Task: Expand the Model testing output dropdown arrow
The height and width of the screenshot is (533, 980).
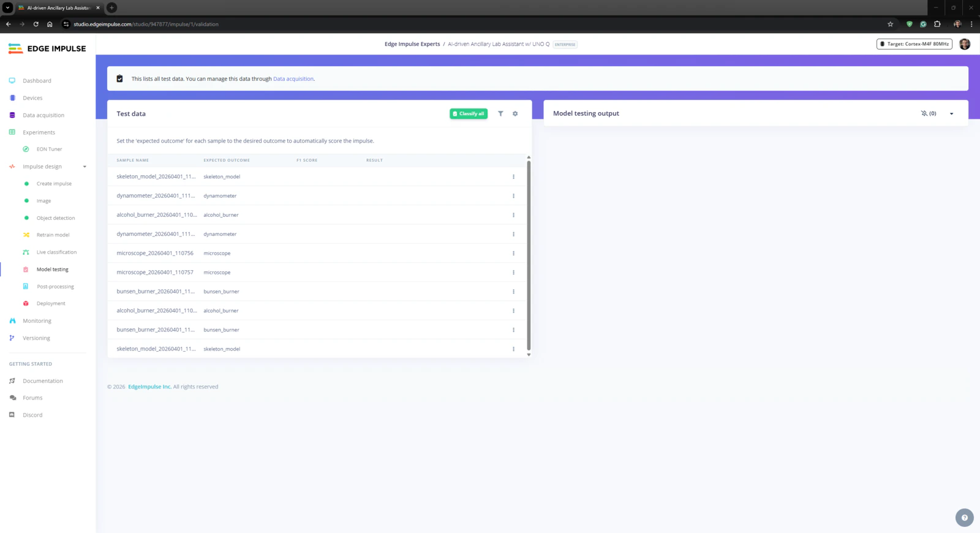Action: tap(951, 114)
